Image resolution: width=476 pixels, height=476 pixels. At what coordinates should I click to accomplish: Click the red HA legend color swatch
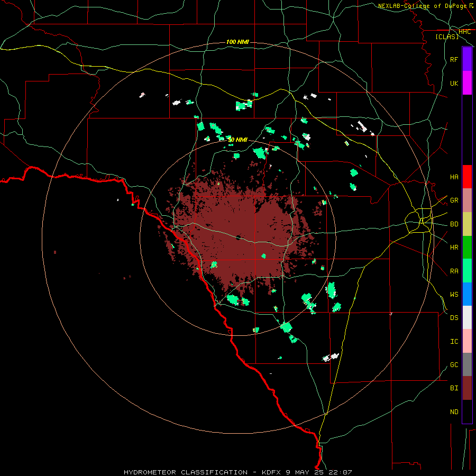pos(467,177)
